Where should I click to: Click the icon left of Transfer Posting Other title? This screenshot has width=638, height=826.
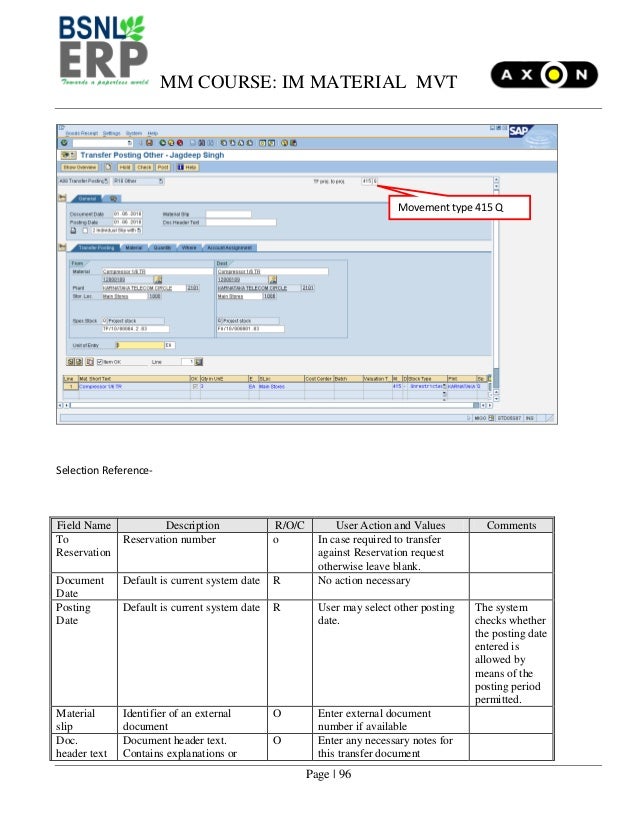[x=68, y=155]
